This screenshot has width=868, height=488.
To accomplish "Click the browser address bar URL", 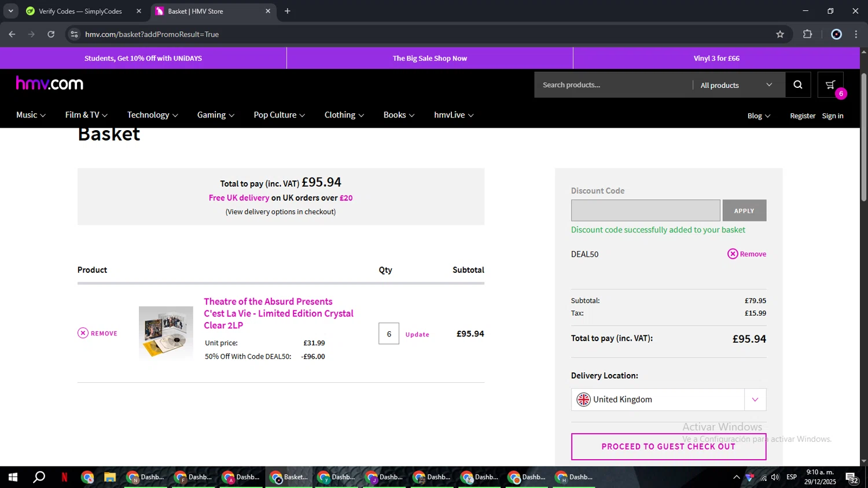I will [152, 34].
